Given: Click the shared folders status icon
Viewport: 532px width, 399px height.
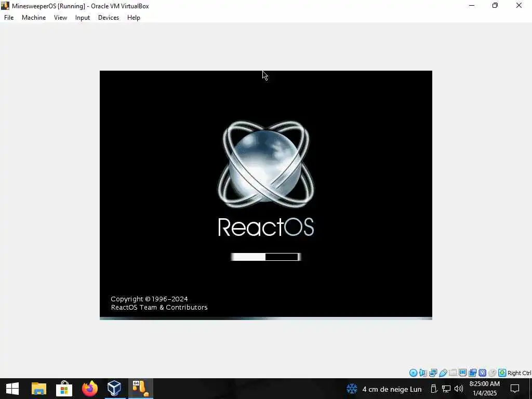Looking at the screenshot, I should [453, 373].
